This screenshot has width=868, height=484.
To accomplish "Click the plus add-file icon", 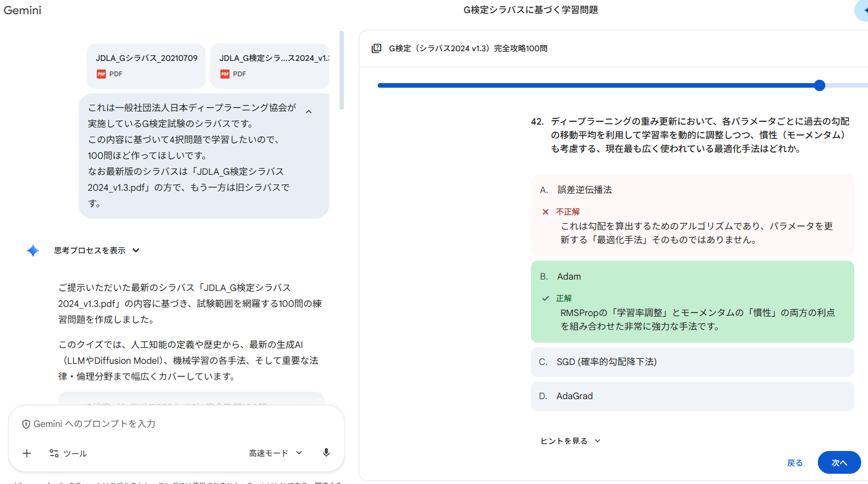I will click(27, 453).
